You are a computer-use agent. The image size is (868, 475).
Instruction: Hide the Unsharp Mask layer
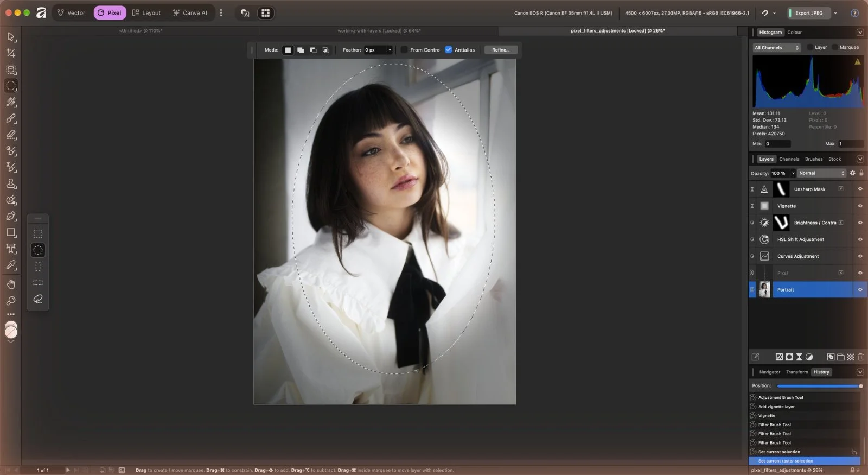(860, 189)
